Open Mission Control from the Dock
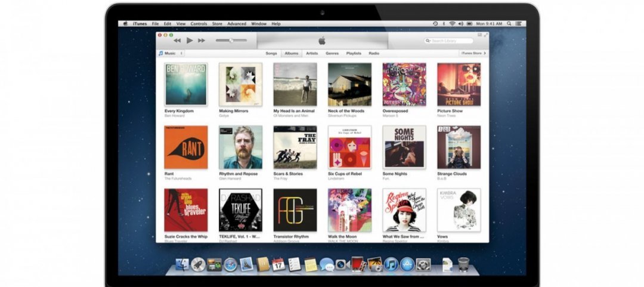Viewport: 644px width, 287px height. click(215, 264)
